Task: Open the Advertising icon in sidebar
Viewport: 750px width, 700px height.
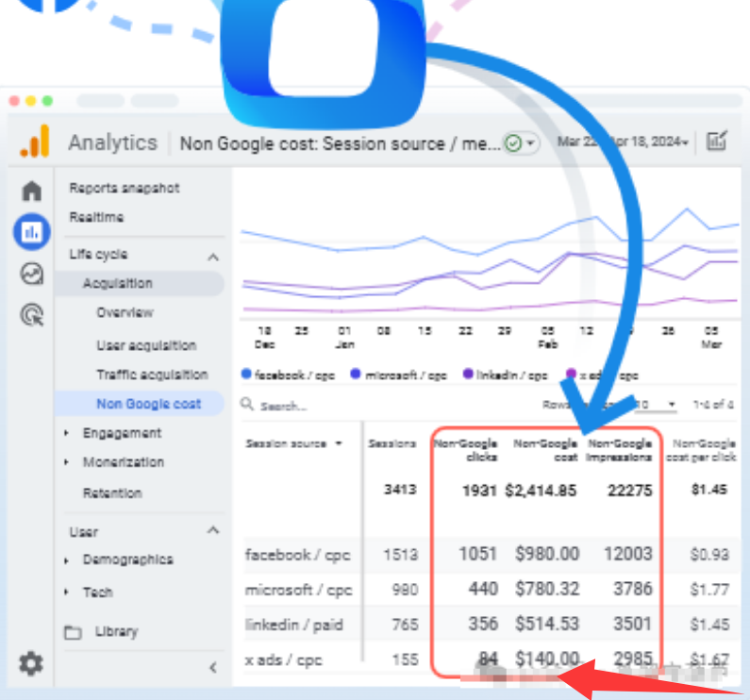Action: (x=31, y=315)
